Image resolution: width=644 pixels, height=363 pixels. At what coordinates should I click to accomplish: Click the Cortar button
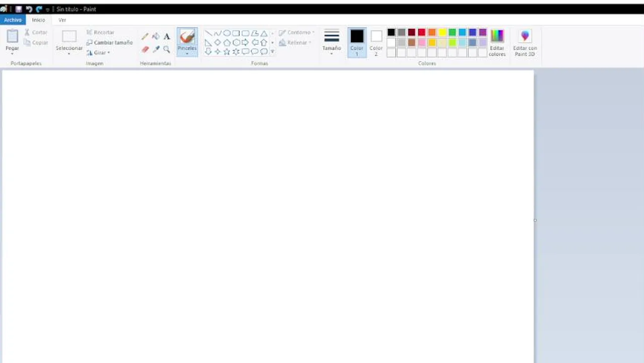pos(36,32)
